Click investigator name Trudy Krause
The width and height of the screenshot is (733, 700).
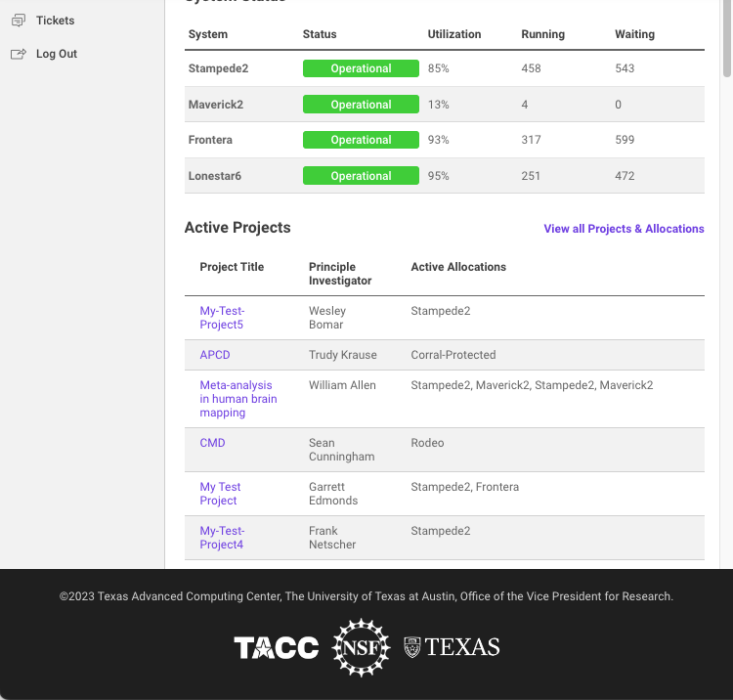tap(343, 355)
